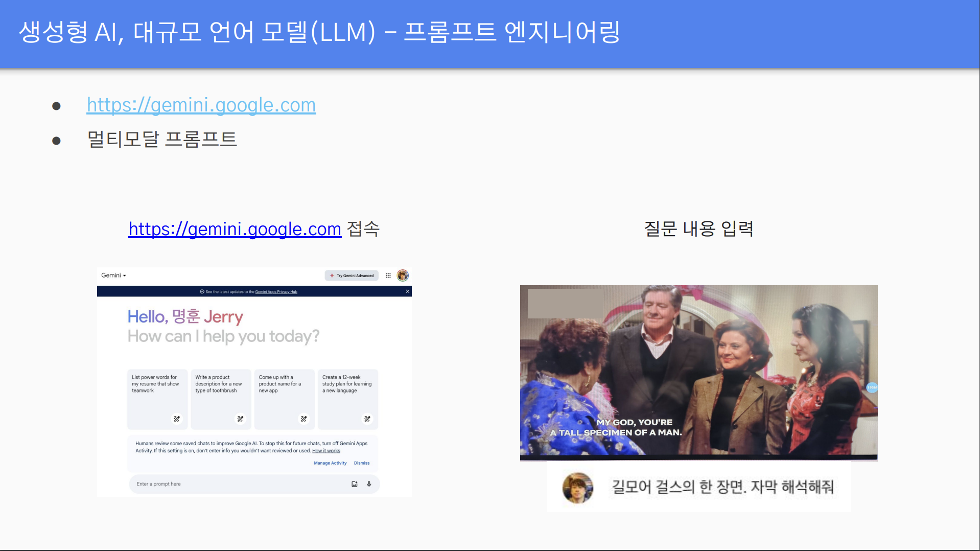Click Manage Activity link
The image size is (980, 551).
(x=330, y=463)
